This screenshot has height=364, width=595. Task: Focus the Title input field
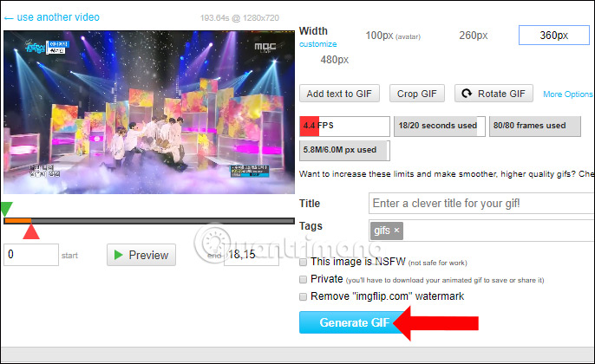(481, 203)
